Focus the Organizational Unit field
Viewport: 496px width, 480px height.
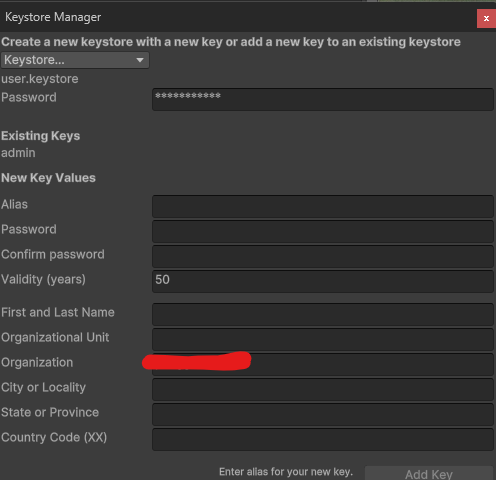[323, 339]
